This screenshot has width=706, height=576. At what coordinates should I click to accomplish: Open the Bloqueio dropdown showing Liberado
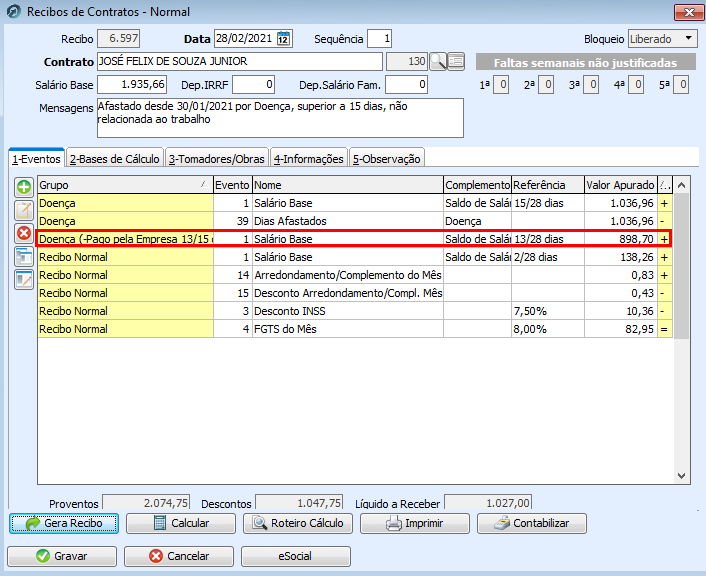(x=663, y=39)
